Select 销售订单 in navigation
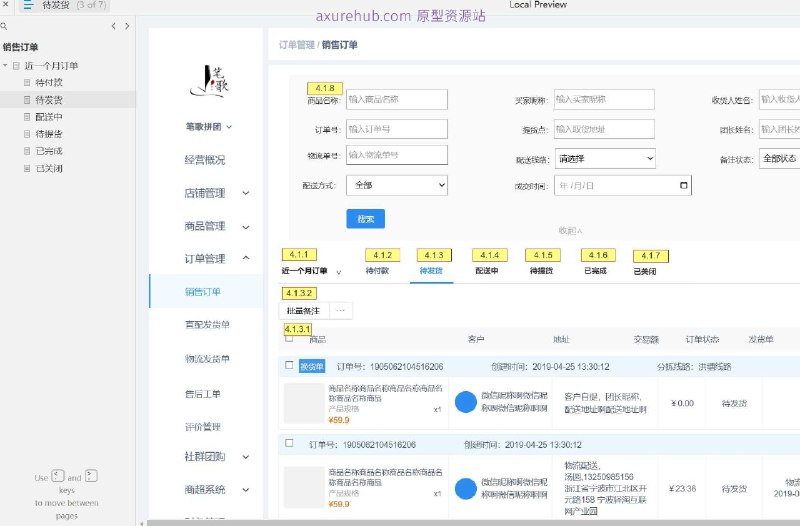Viewport: 800px width, 526px height. pos(203,292)
